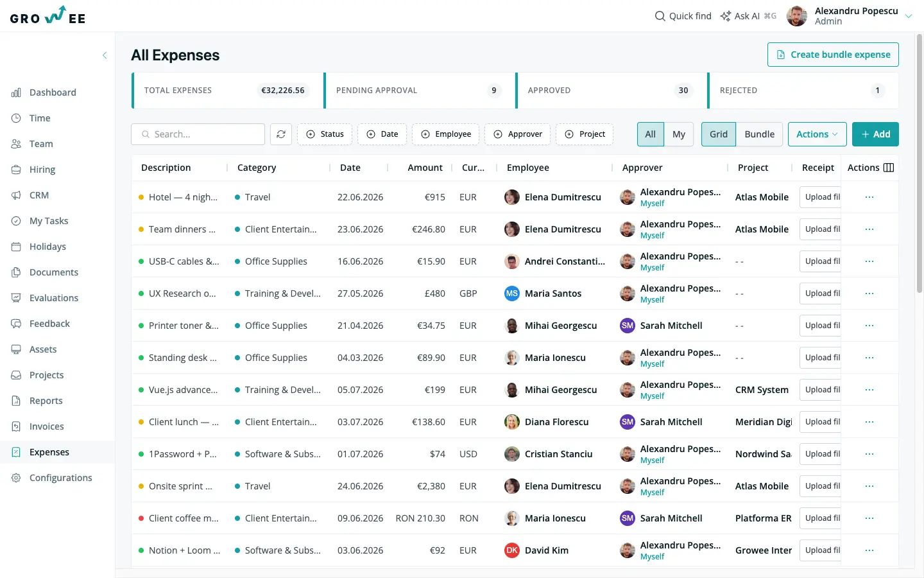Image resolution: width=924 pixels, height=578 pixels.
Task: Open Hiring in sidebar
Action: coord(42,170)
